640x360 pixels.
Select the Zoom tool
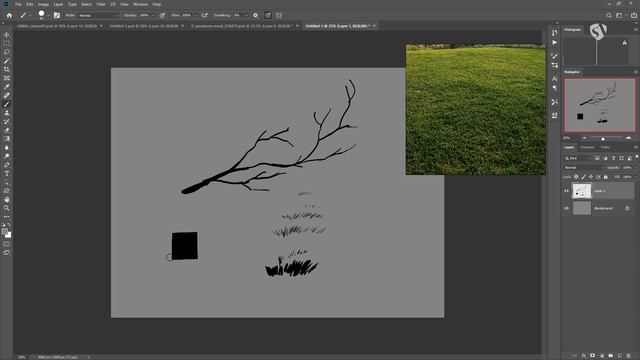click(x=7, y=208)
